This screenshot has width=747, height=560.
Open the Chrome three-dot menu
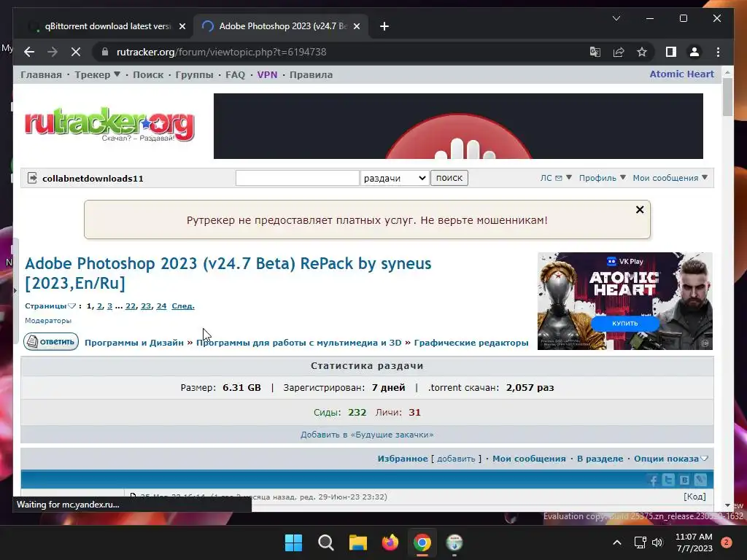(718, 52)
